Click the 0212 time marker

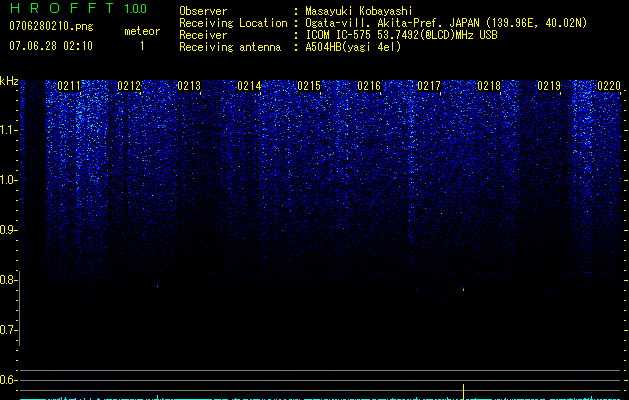tap(129, 86)
